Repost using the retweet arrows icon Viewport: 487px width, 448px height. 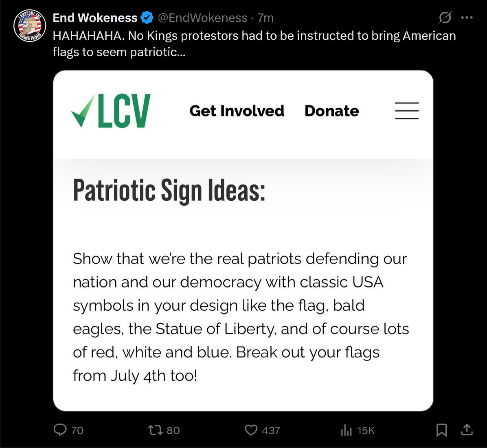155,430
